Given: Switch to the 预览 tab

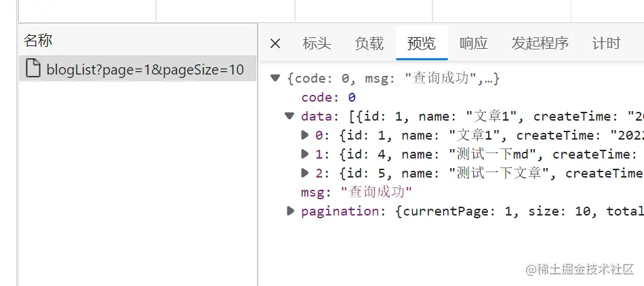Looking at the screenshot, I should [x=422, y=43].
